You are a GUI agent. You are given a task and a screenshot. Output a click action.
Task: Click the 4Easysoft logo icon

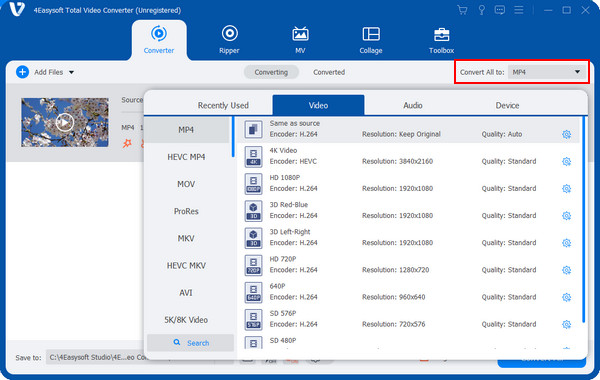17,9
